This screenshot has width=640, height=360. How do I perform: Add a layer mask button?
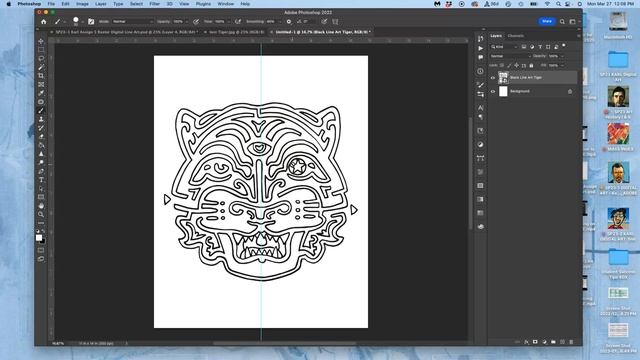[535, 342]
